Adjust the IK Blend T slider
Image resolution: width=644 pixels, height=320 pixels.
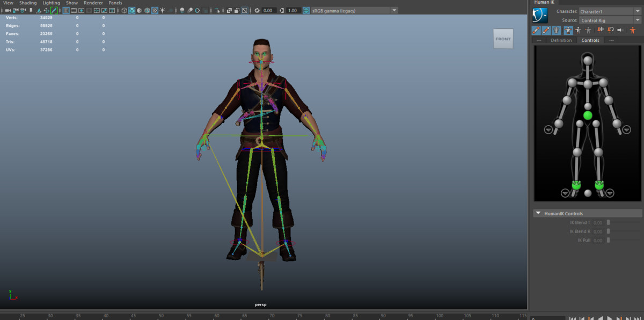tap(609, 222)
